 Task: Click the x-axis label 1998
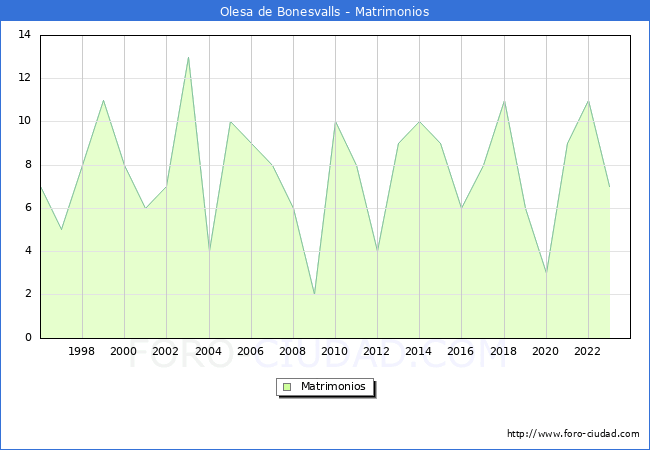82,351
